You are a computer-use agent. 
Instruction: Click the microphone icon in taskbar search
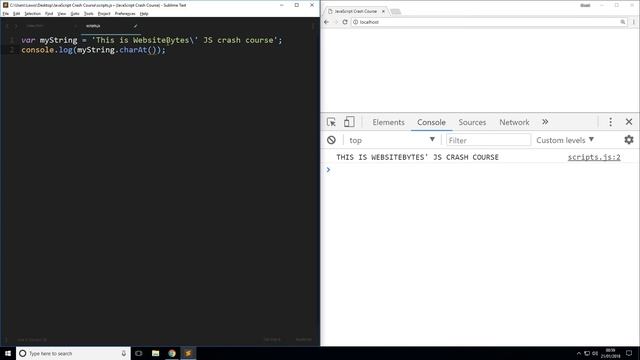(124, 353)
